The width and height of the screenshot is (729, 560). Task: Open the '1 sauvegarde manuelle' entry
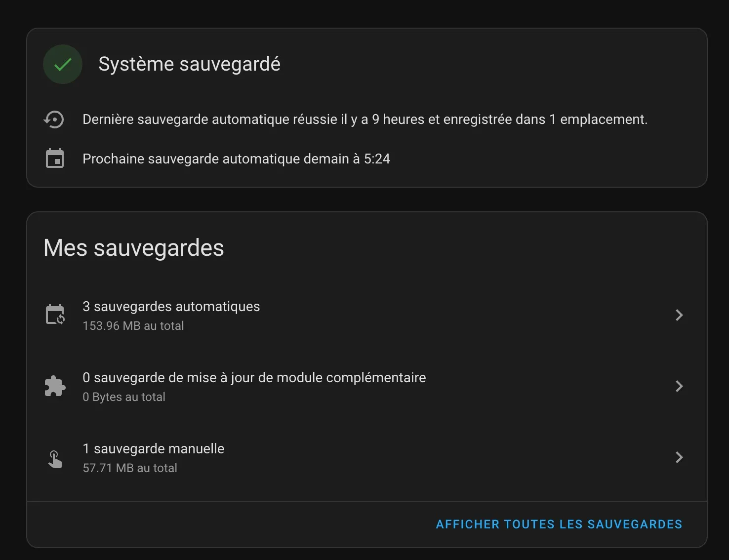click(154, 448)
